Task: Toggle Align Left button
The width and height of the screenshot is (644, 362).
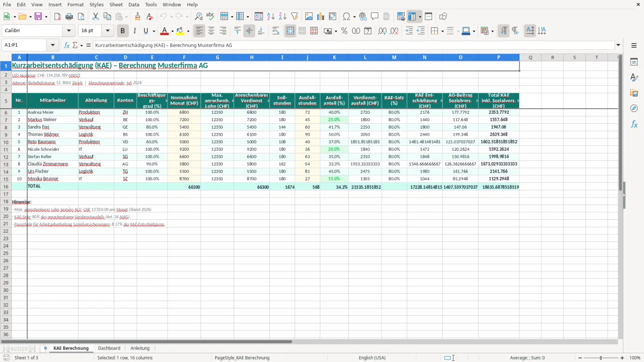Action: click(x=199, y=31)
